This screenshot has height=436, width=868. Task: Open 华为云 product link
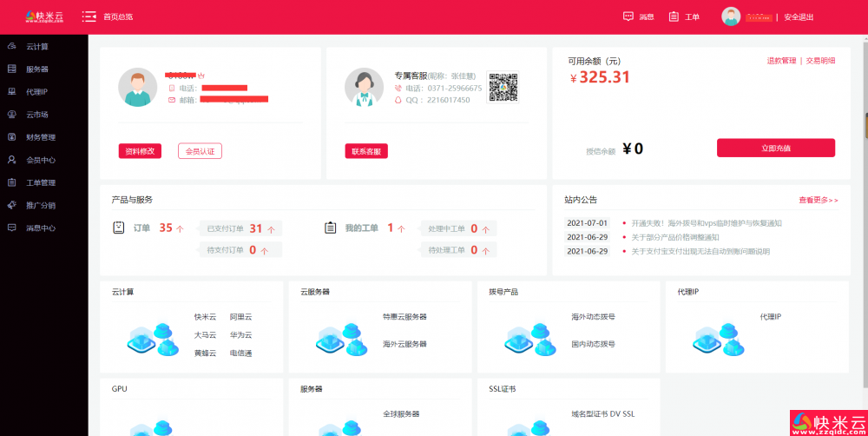click(x=240, y=335)
